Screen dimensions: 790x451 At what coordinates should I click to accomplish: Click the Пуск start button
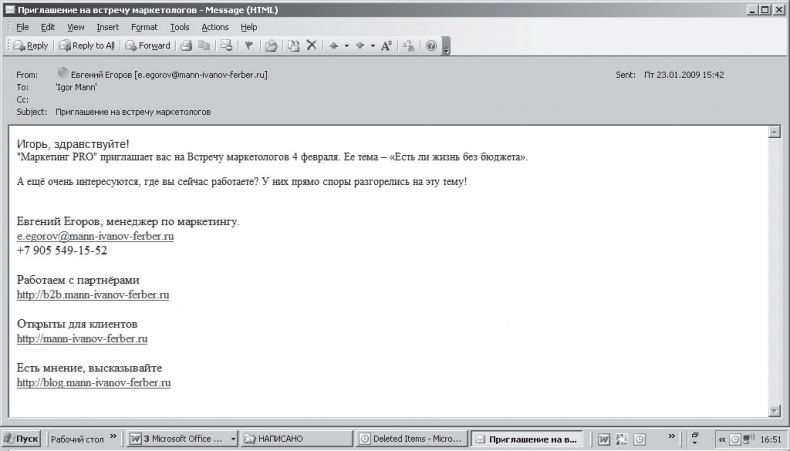(x=21, y=439)
